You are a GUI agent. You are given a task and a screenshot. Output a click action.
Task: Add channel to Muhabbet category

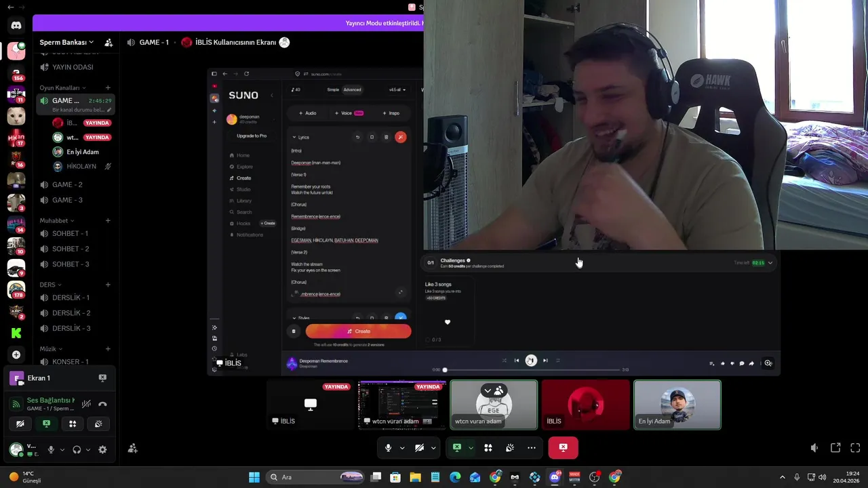[108, 220]
